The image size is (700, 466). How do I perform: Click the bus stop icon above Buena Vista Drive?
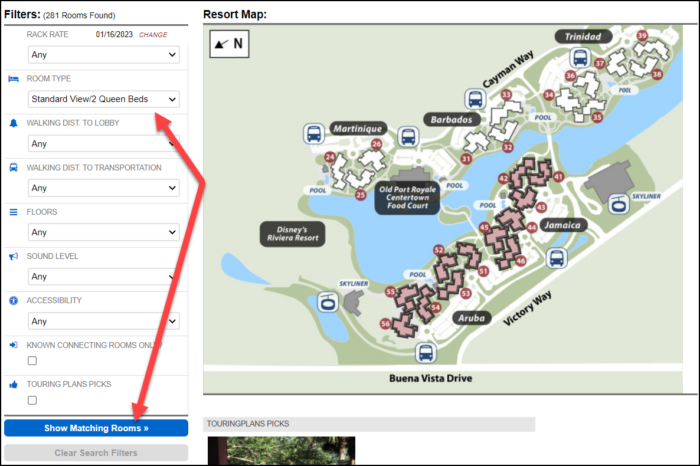(425, 353)
